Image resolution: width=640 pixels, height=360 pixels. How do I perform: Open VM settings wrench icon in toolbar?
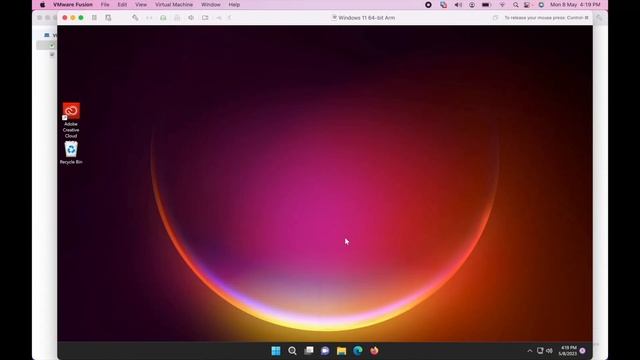(135, 18)
